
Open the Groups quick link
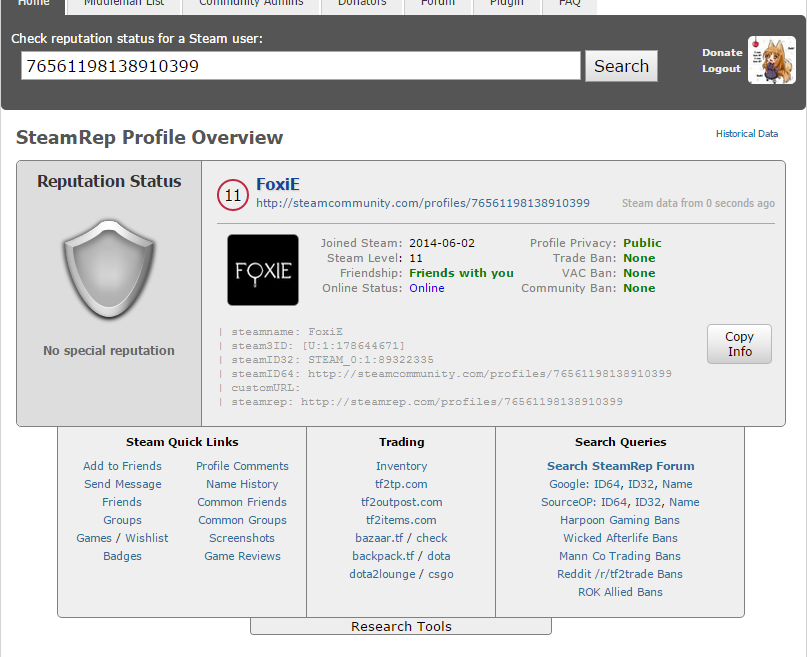click(122, 520)
